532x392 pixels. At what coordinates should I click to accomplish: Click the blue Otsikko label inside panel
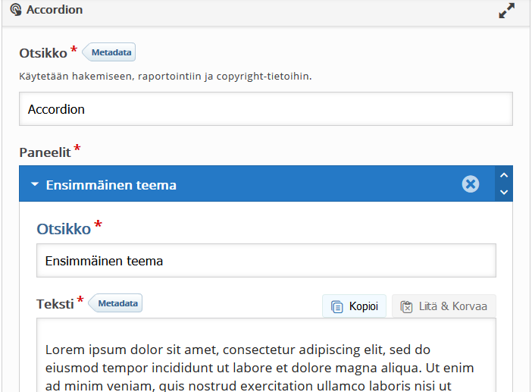point(64,228)
